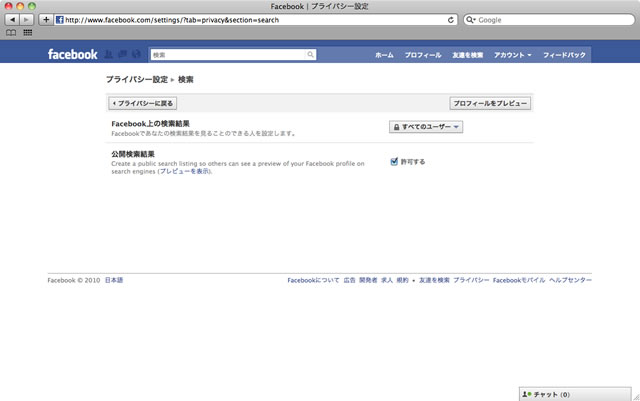Click the 日本語 language link

point(114,280)
